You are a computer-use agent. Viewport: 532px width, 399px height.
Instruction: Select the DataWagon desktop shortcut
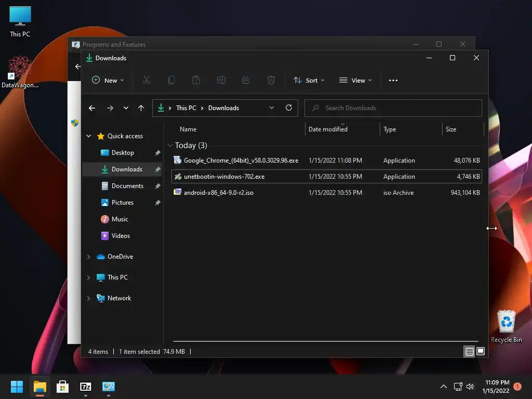[20, 72]
